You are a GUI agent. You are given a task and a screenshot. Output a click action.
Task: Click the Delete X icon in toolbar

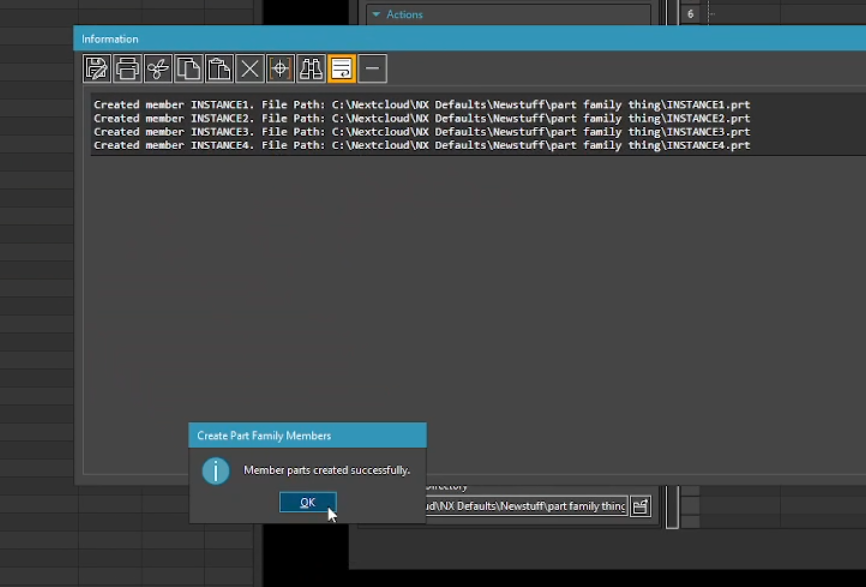[250, 68]
